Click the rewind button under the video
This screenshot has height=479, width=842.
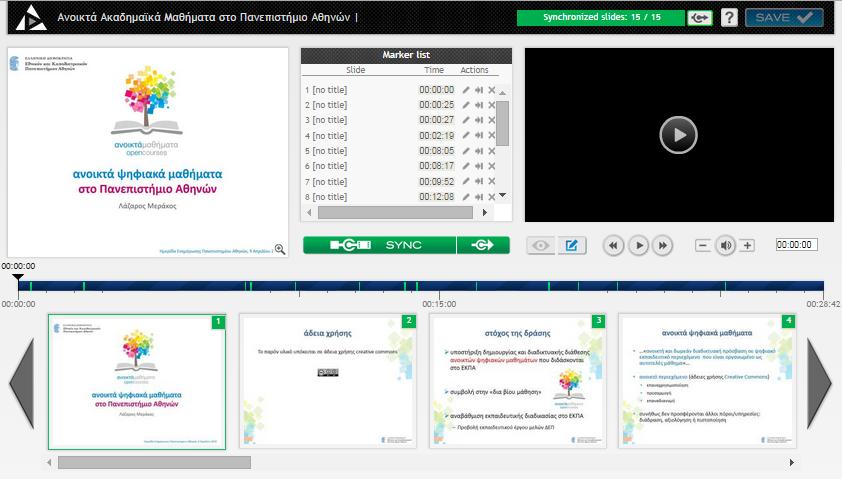coord(613,245)
